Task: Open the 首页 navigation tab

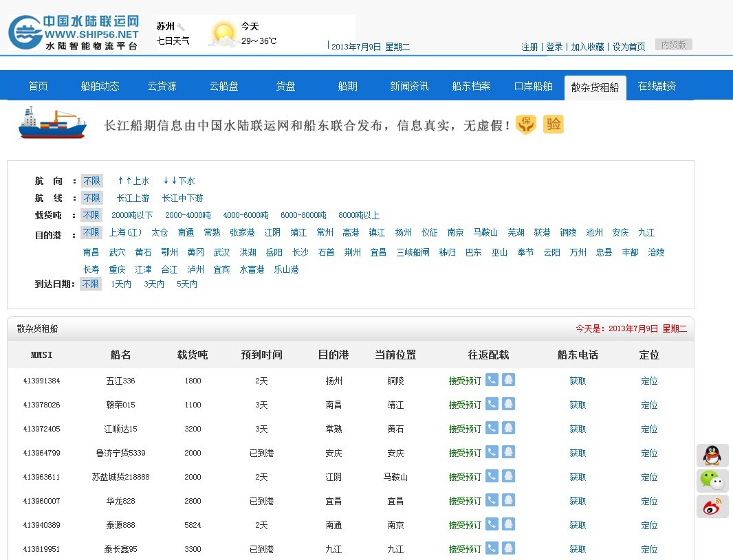Action: [x=38, y=86]
